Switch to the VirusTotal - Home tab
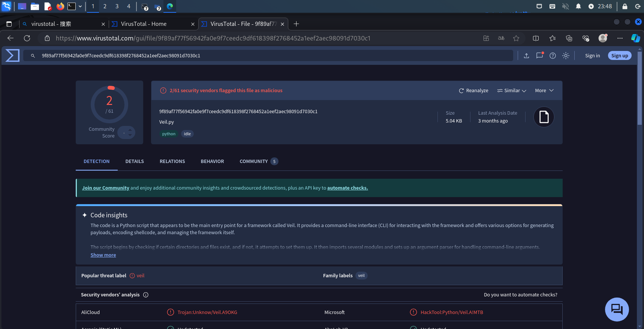Image resolution: width=644 pixels, height=329 pixels. click(x=153, y=24)
